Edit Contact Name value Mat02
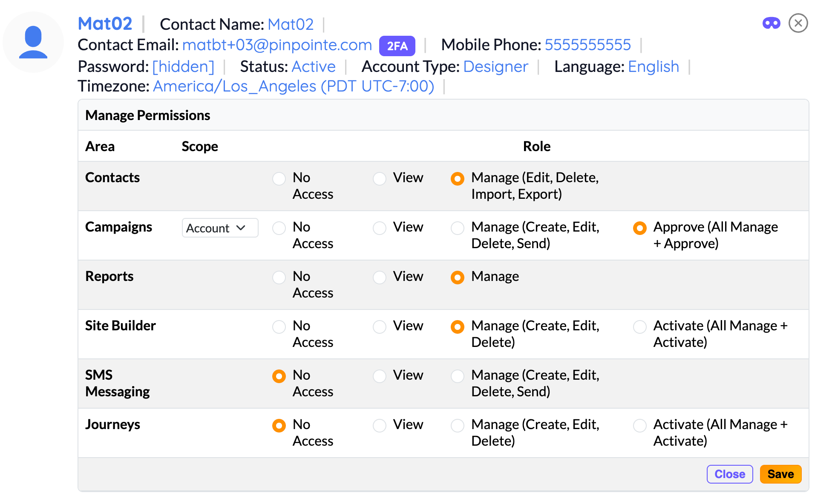Screen dimensions: 835x504 (x=291, y=24)
